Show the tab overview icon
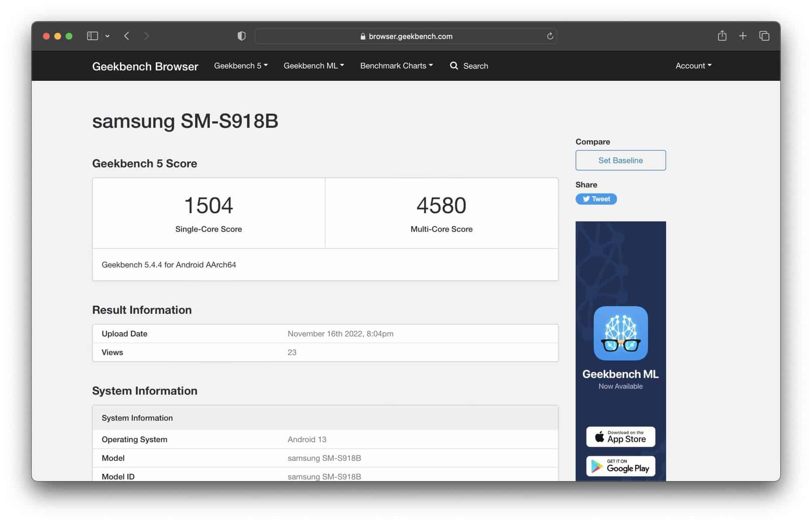 pyautogui.click(x=764, y=36)
